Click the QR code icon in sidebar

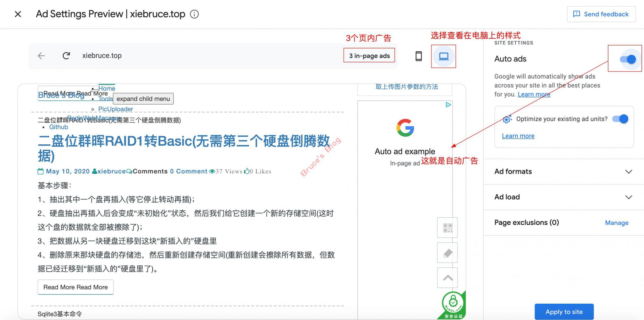[x=448, y=228]
